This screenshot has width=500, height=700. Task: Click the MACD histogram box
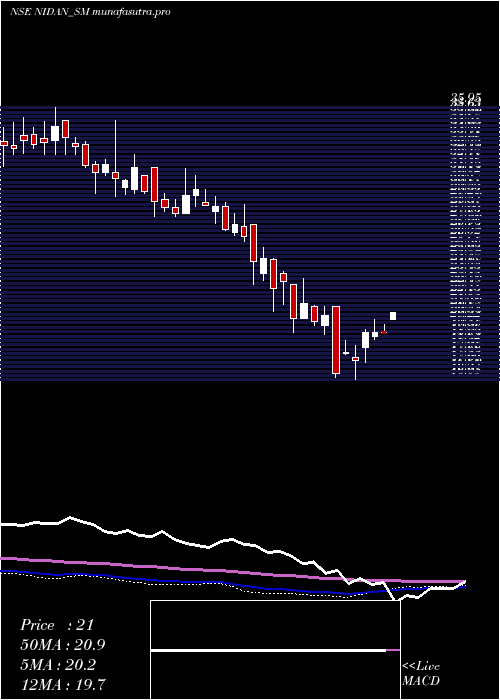click(275, 650)
